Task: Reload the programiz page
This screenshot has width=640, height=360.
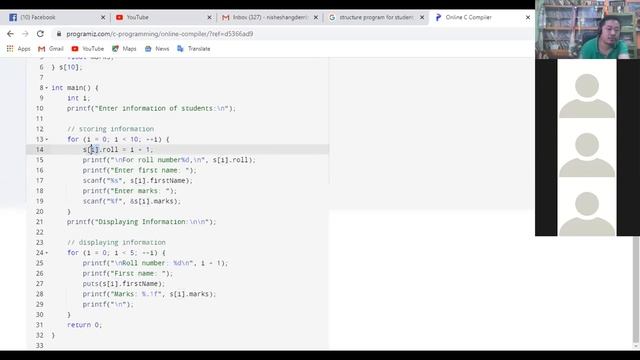Action: click(40, 34)
